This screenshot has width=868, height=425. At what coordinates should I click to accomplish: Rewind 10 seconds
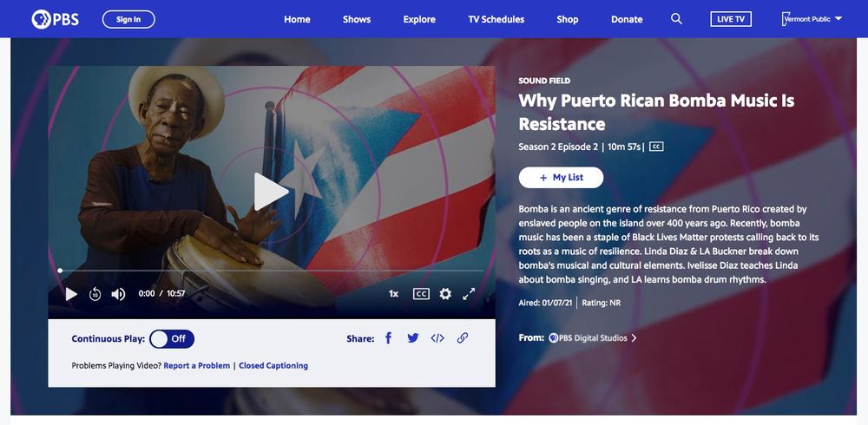(x=95, y=294)
